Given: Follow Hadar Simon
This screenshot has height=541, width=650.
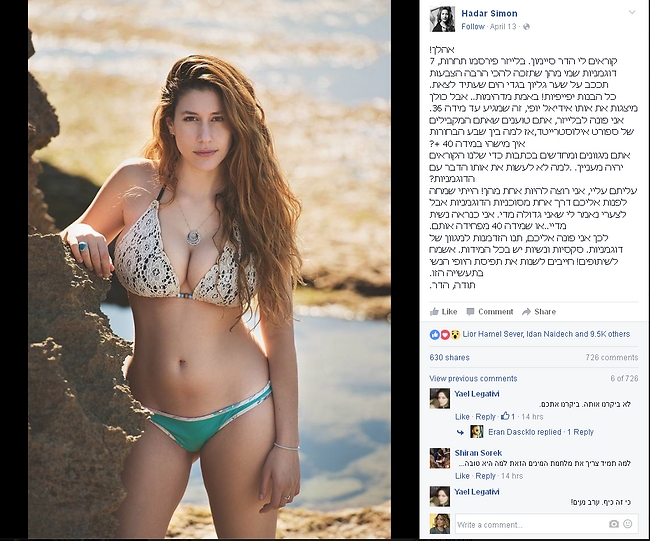Looking at the screenshot, I should pyautogui.click(x=473, y=27).
